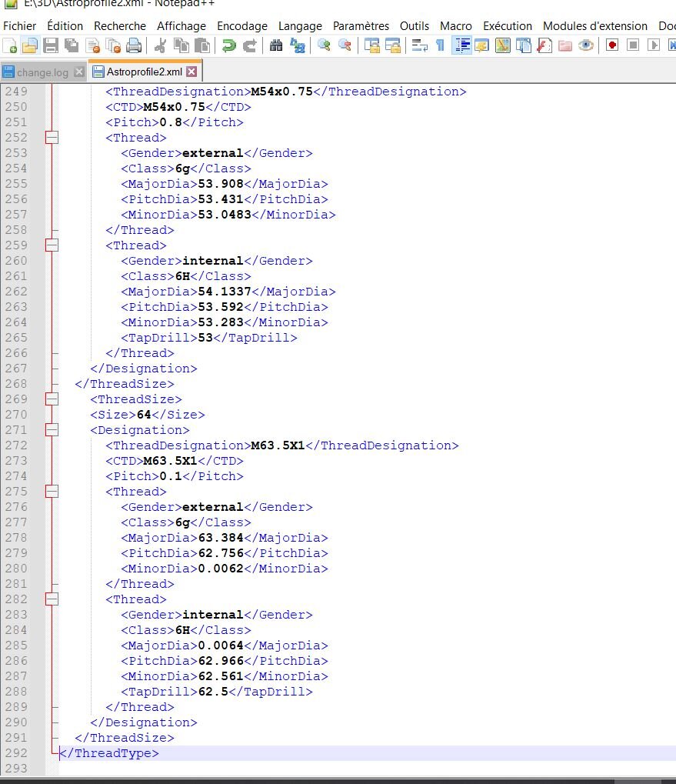
Task: Cut selection with the scissors icon
Action: [161, 45]
